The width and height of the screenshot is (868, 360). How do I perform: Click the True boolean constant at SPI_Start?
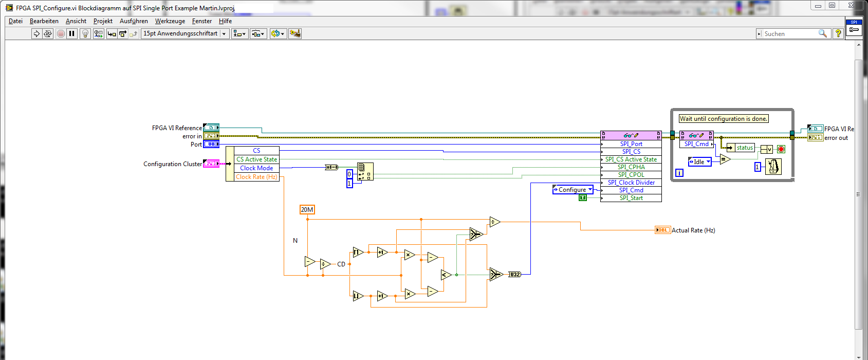(583, 198)
